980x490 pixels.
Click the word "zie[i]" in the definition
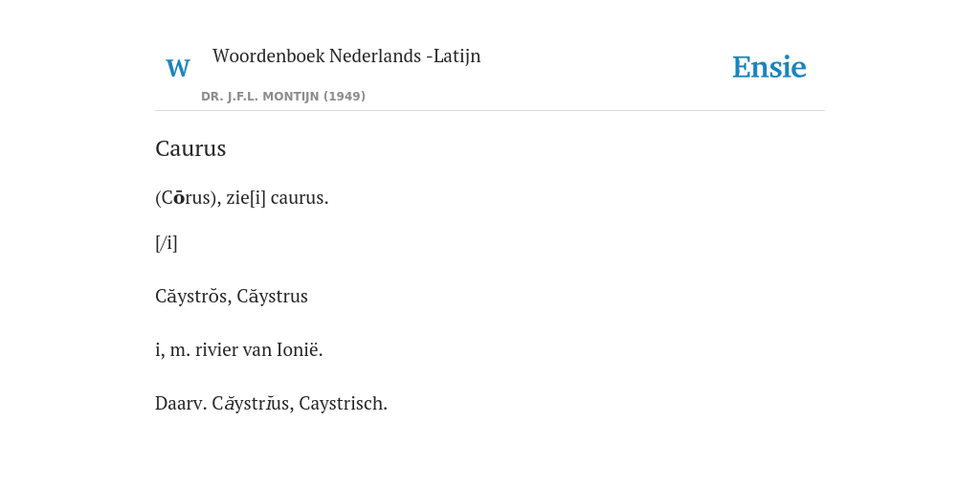click(x=246, y=198)
